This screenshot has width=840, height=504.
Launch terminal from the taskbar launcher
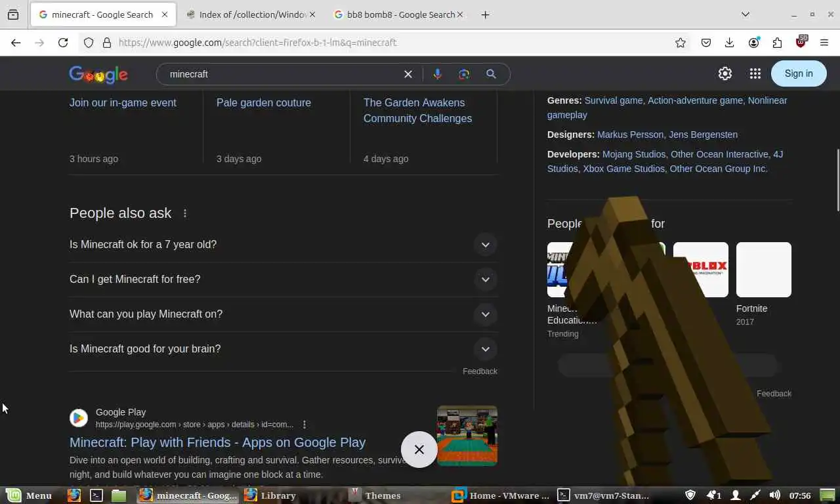pos(96,495)
